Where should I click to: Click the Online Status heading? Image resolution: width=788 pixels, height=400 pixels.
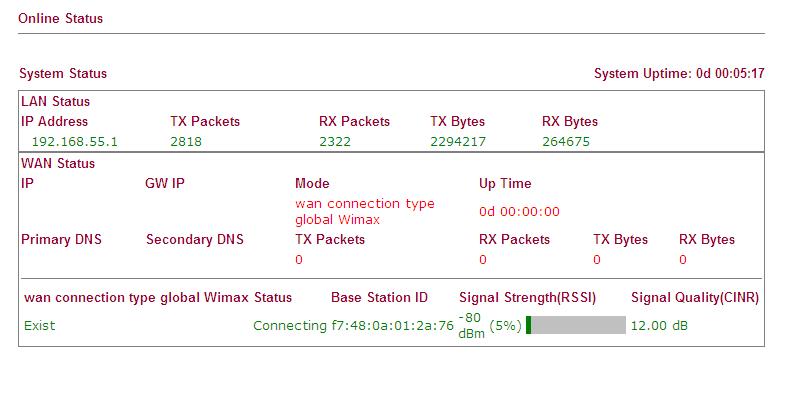(x=60, y=18)
